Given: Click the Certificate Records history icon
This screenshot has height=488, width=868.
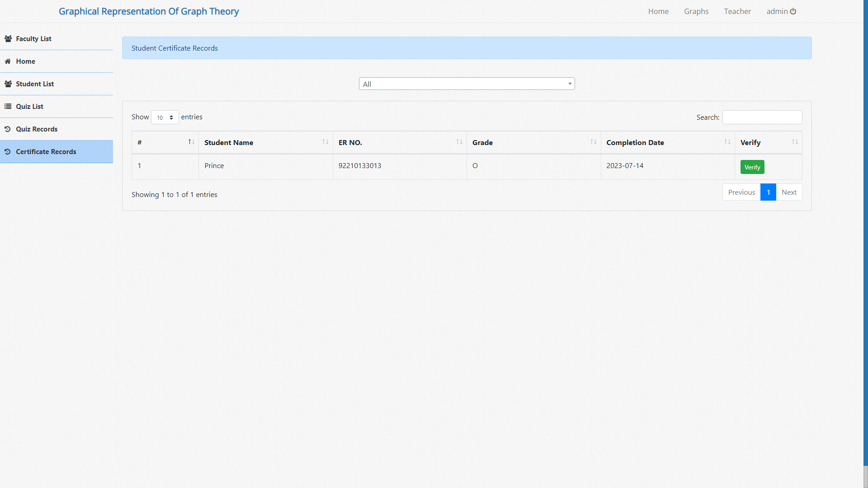Looking at the screenshot, I should click(x=8, y=152).
